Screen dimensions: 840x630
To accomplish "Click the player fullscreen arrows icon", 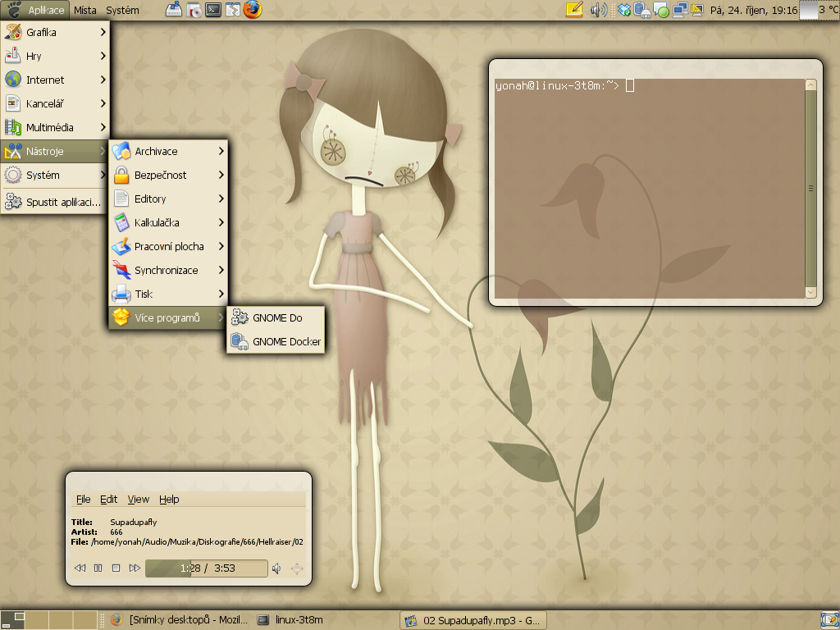I will point(296,568).
